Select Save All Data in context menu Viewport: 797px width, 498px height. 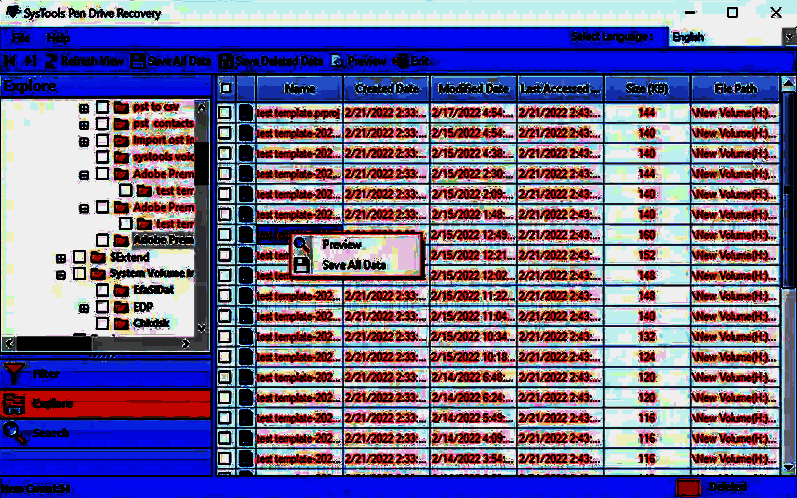tap(353, 265)
